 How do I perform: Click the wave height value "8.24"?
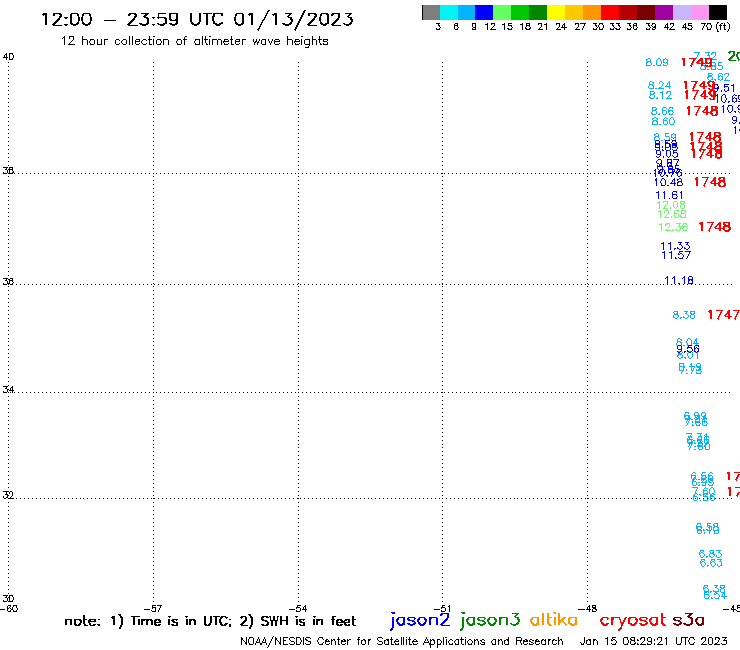click(659, 85)
